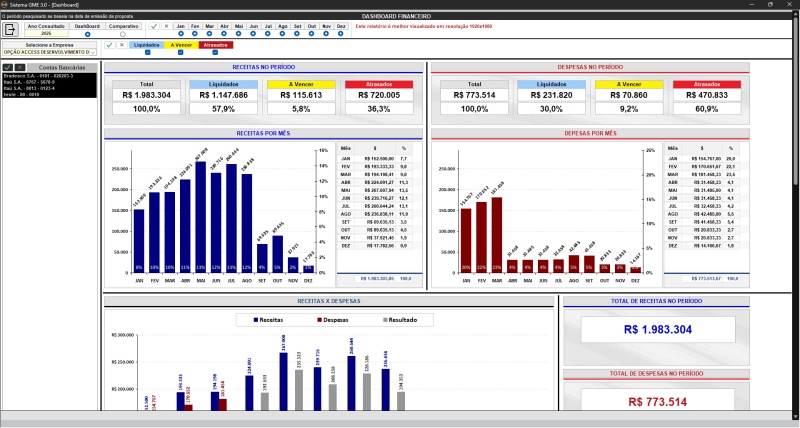Click X icon beside Liquidados filter
800x428 pixels.
(x=121, y=45)
